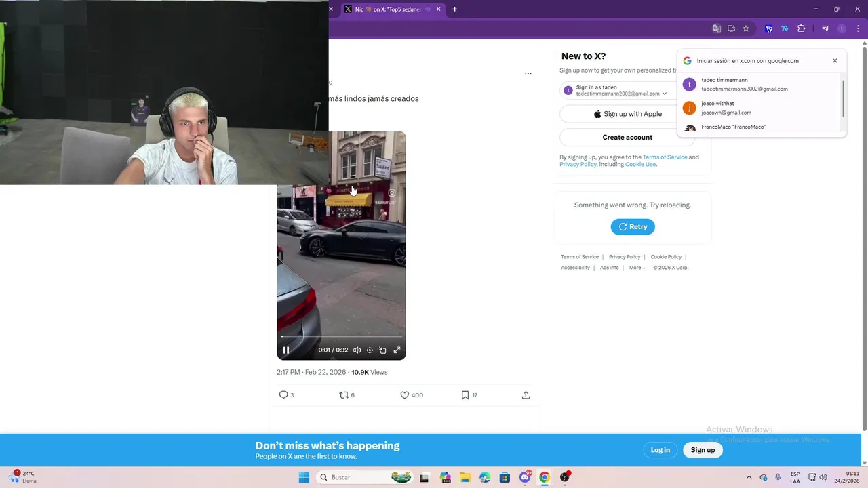
Task: Click Sign up with Apple
Action: [627, 114]
